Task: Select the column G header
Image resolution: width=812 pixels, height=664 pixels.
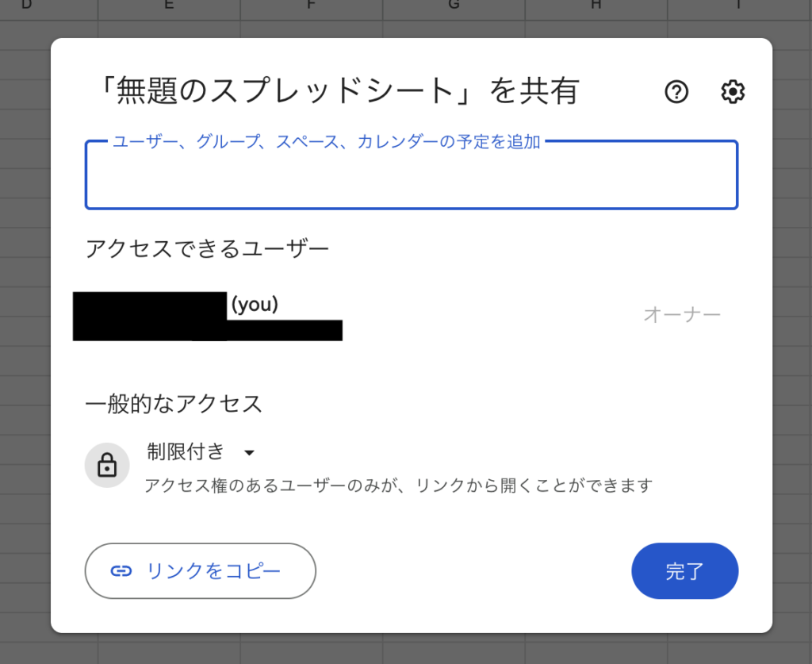Action: tap(454, 6)
